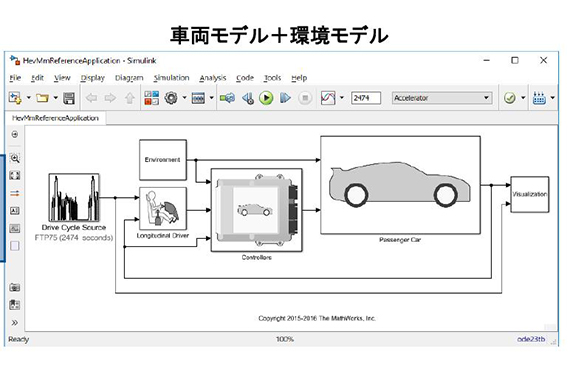Open the Help menu
Image resolution: width=570 pixels, height=380 pixels.
coord(299,78)
